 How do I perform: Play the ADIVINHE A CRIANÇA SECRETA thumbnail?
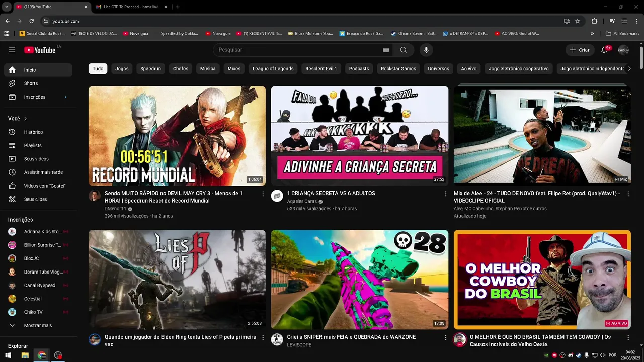pos(360,136)
